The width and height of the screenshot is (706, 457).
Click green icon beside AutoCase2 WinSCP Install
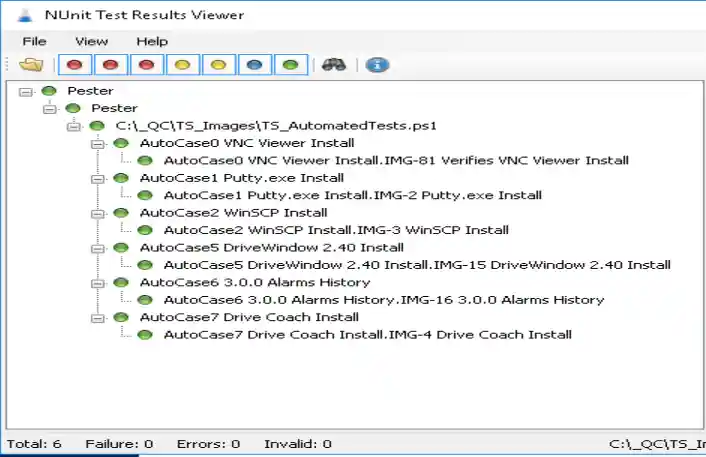click(x=121, y=213)
